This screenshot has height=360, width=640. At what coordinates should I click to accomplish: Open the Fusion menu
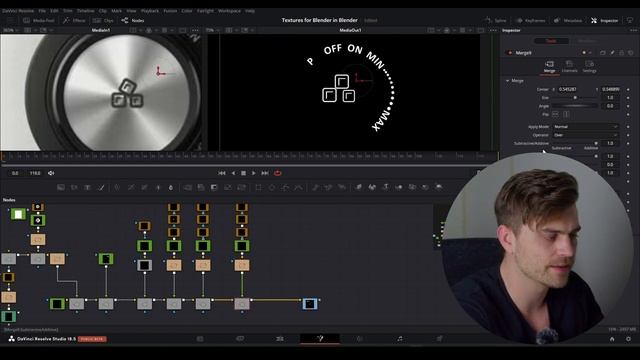(x=170, y=11)
